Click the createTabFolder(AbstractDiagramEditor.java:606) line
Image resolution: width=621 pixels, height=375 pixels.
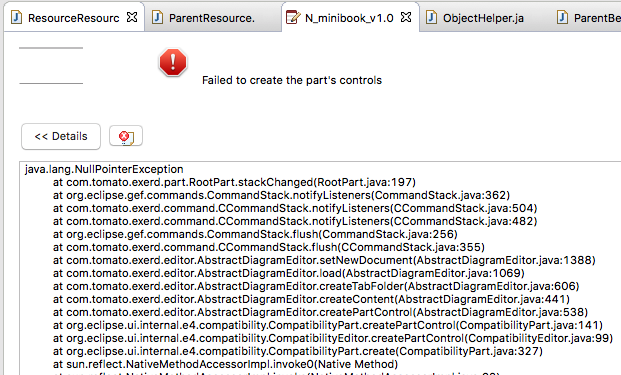tap(316, 286)
